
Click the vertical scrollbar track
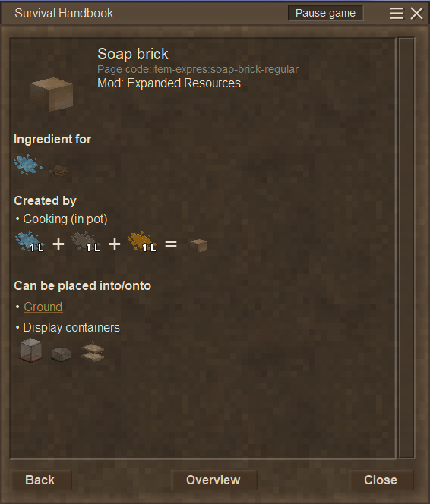(406, 247)
